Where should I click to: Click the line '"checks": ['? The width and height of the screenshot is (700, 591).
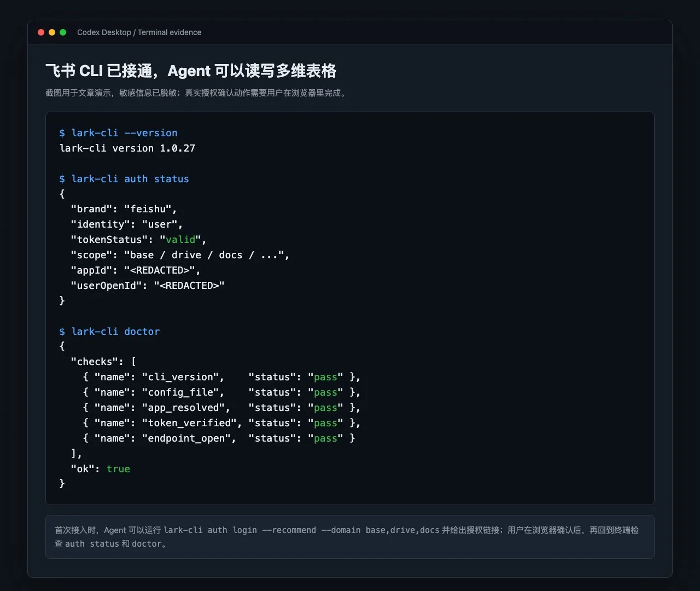103,362
